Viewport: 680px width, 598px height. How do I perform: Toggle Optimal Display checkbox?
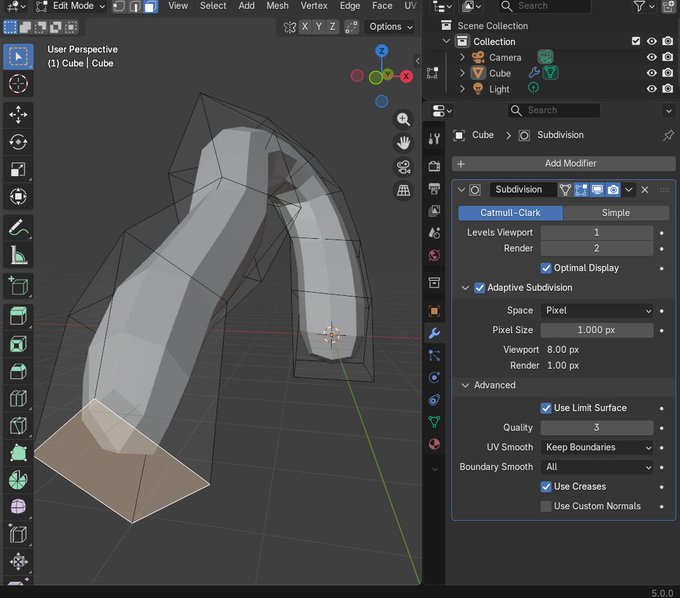click(x=546, y=268)
